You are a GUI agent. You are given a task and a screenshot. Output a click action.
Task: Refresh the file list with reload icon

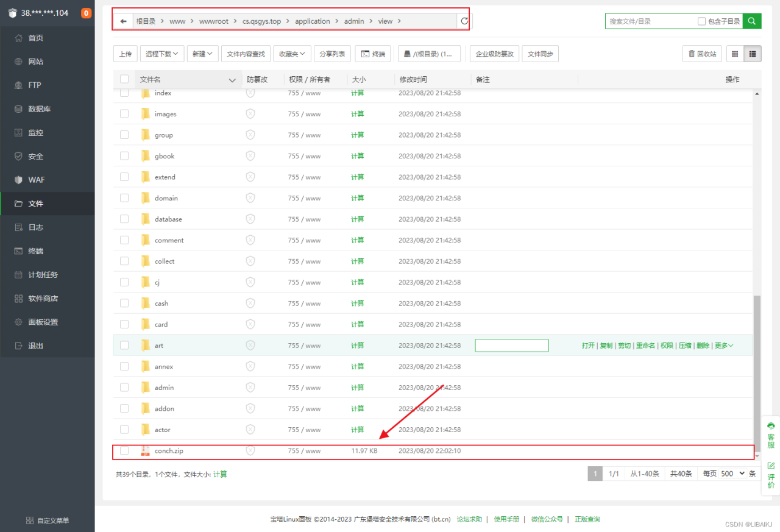click(x=464, y=21)
